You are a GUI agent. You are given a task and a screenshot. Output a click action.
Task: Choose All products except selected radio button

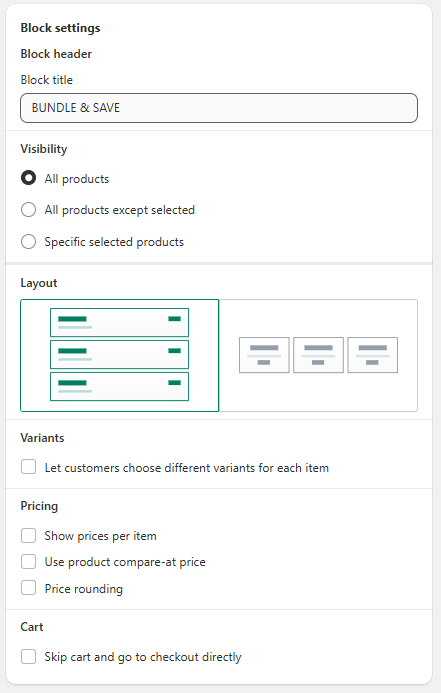pyautogui.click(x=28, y=209)
